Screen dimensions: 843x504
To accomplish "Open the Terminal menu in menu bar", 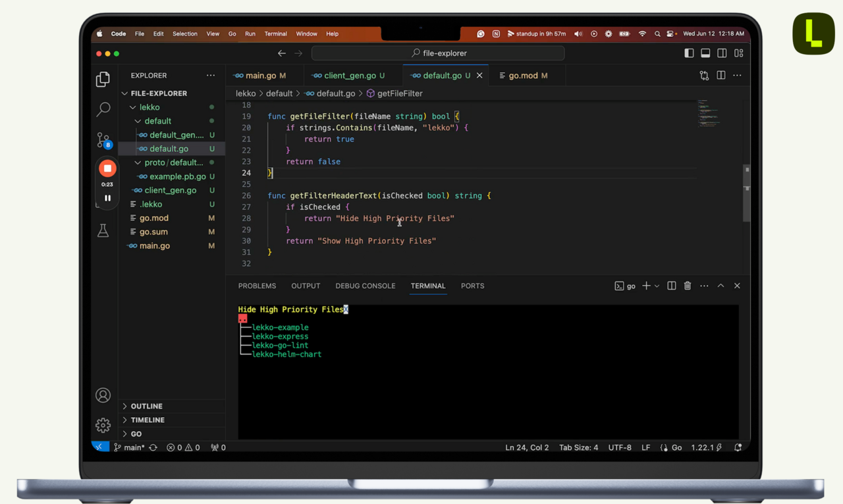I will click(x=275, y=34).
